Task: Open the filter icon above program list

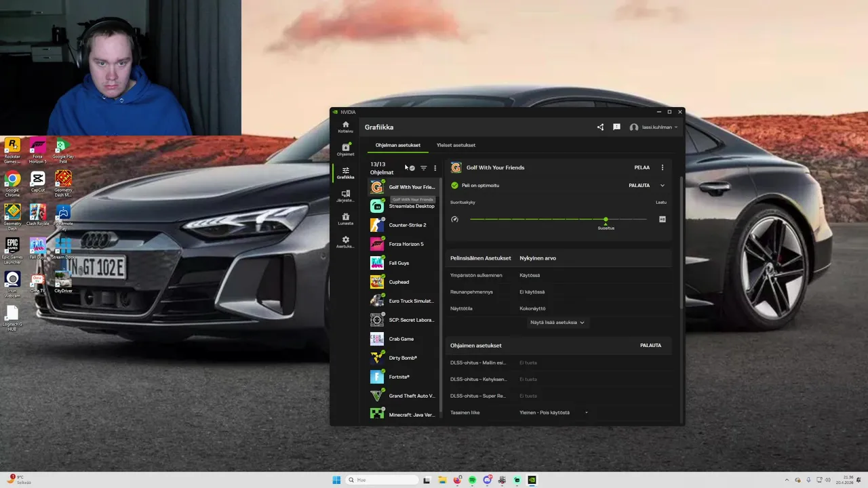Action: tap(424, 168)
